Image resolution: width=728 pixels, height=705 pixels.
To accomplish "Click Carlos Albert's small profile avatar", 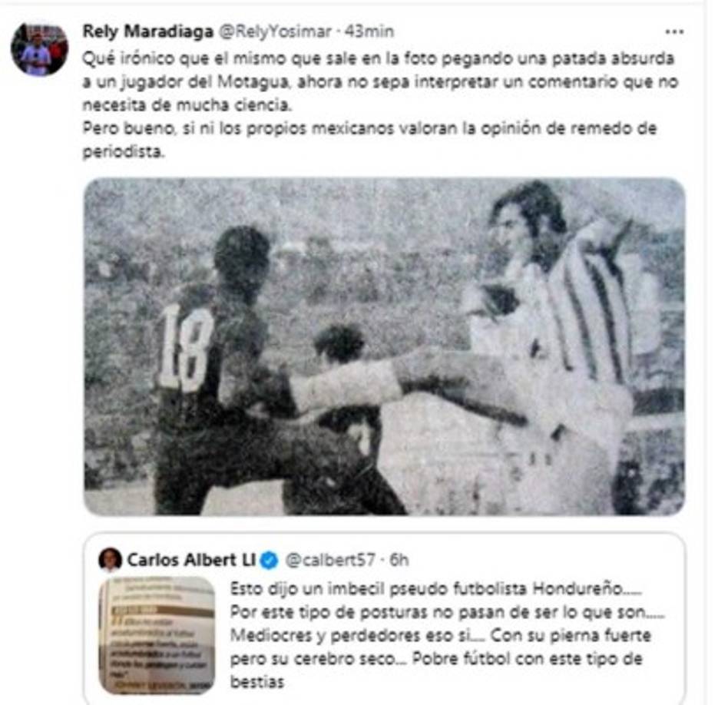I will pos(110,560).
